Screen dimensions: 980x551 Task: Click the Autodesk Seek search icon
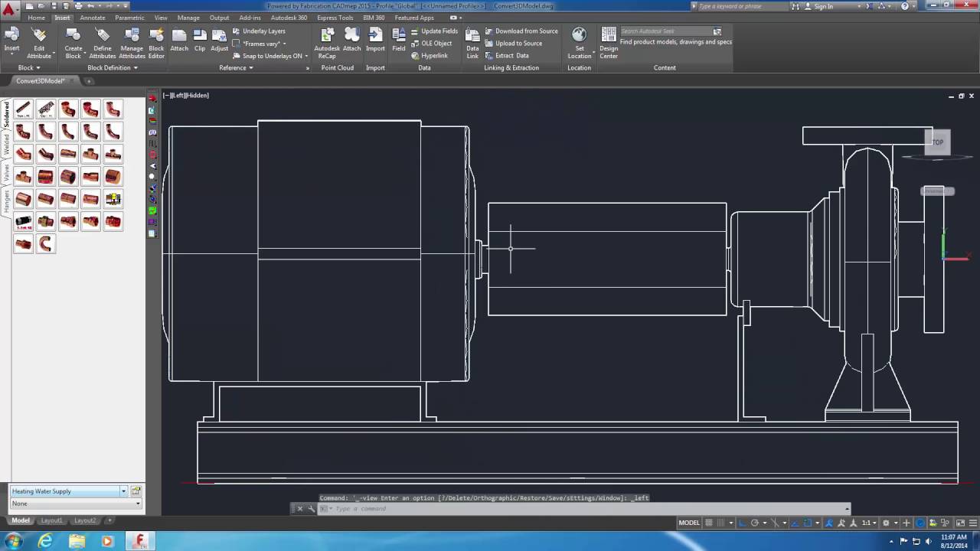(x=717, y=31)
